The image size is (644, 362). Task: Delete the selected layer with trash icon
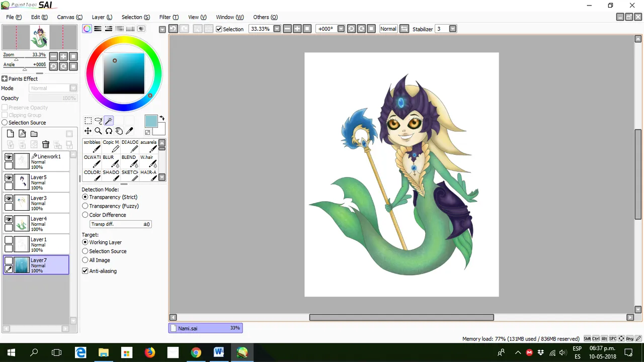click(46, 145)
